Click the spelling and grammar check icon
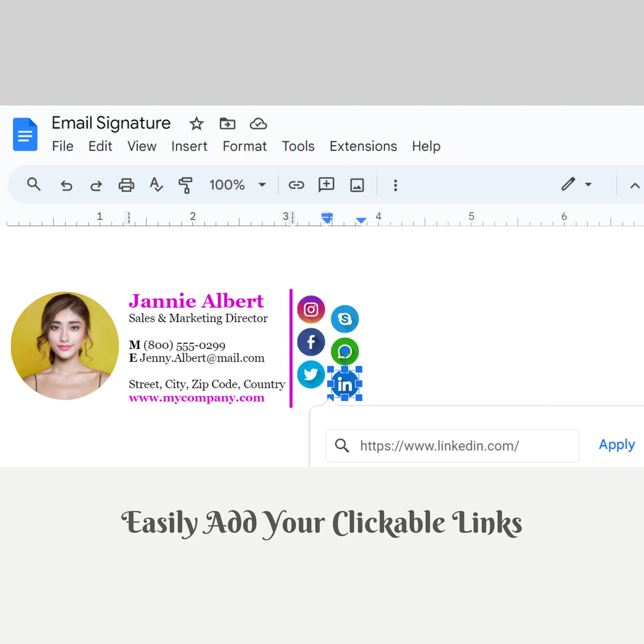Screen dimensions: 644x644 (x=156, y=185)
